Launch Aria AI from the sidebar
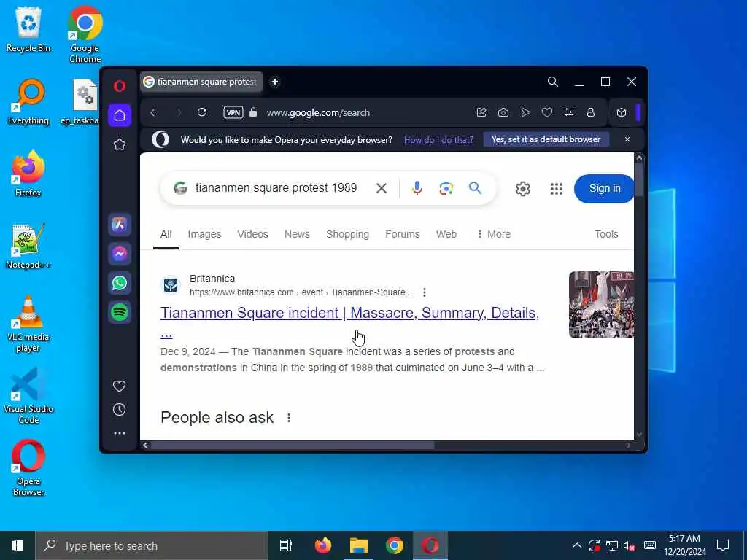This screenshot has height=560, width=747. 120,225
